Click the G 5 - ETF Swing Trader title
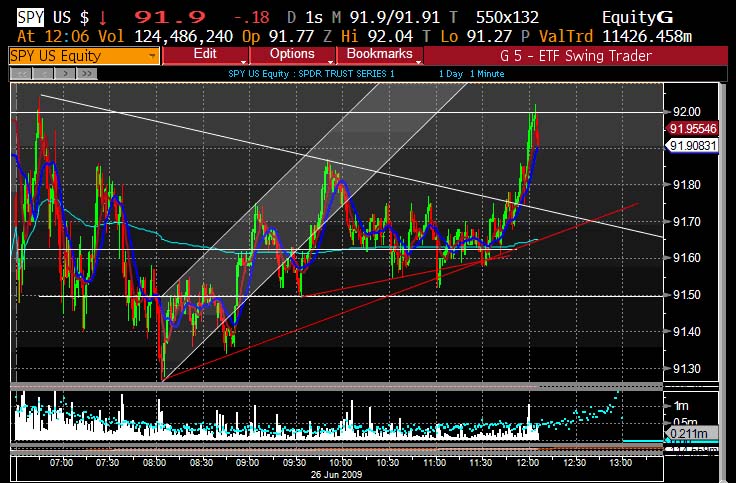Viewport: 736px width, 483px height. pyautogui.click(x=576, y=56)
